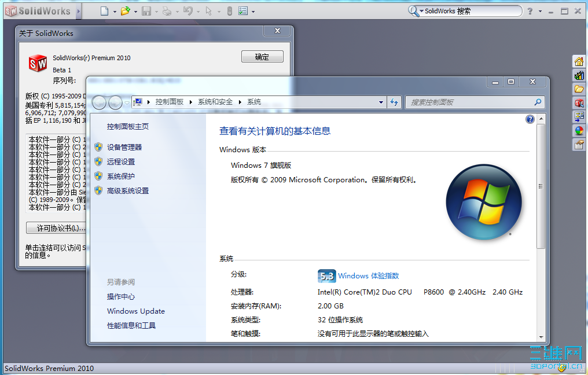The image size is (588, 375).
Task: Click the breadcrumb arrow after 控制面板
Action: pyautogui.click(x=191, y=102)
